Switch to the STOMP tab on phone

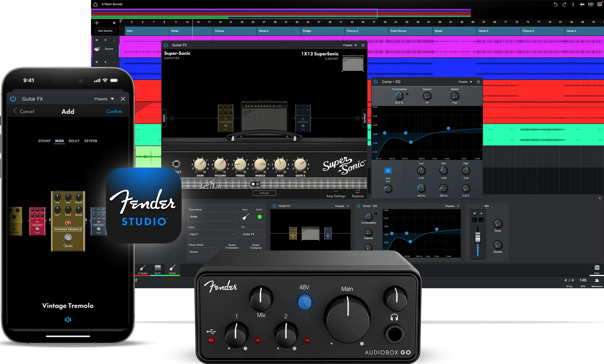44,141
